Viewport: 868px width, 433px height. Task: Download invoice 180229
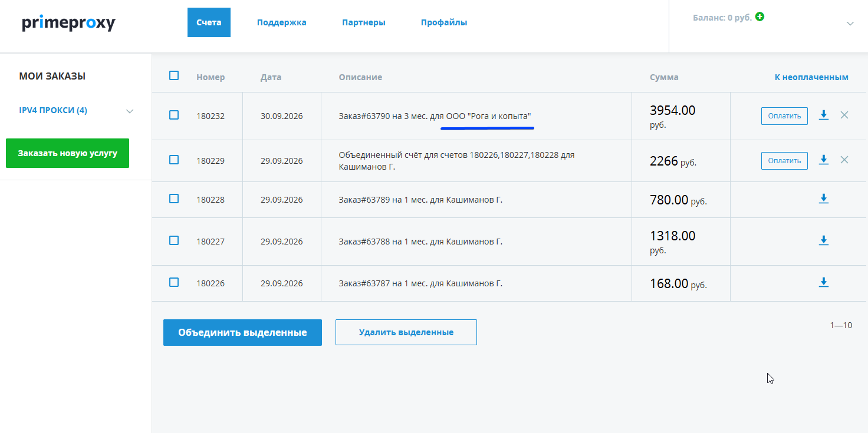(824, 160)
